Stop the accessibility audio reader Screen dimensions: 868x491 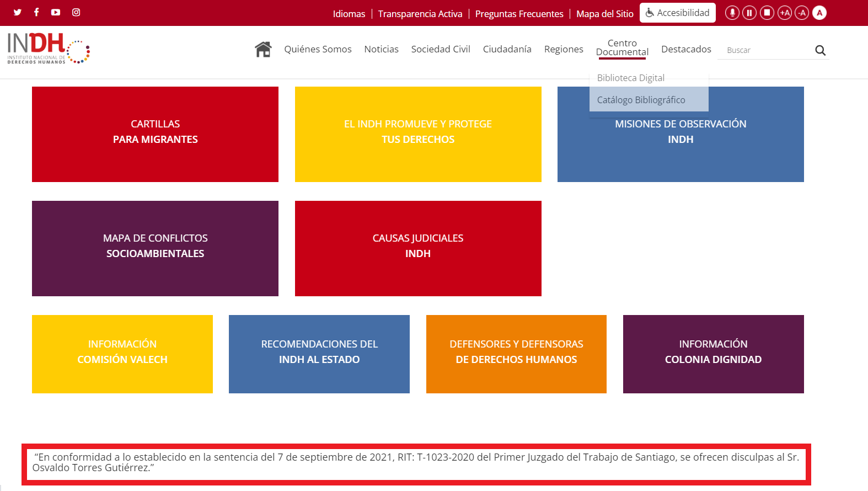click(767, 13)
